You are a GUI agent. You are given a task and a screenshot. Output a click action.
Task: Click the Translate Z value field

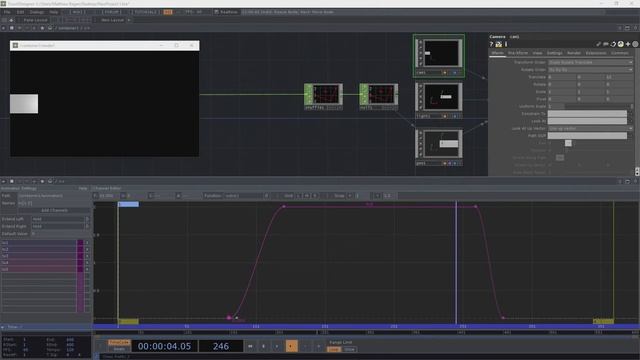(619, 77)
